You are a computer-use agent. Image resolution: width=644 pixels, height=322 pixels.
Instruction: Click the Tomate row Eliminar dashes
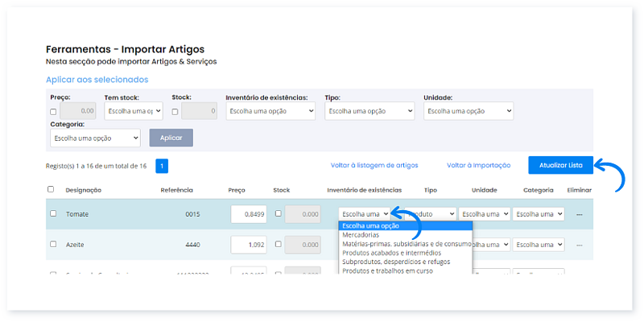(x=579, y=214)
